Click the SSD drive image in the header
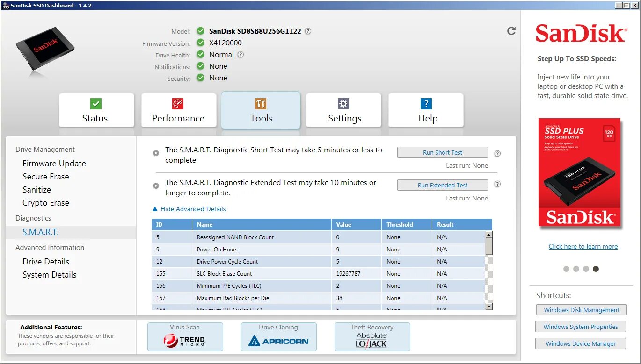Screen dimensions: 641x364 (x=45, y=48)
